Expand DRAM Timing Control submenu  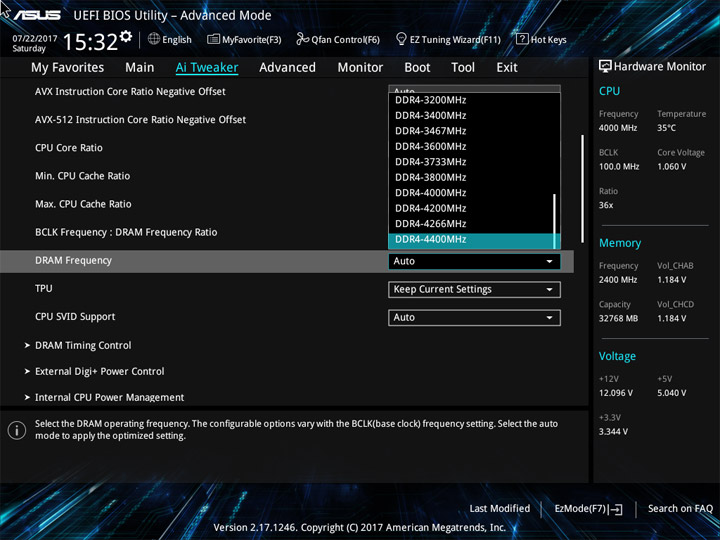click(x=83, y=345)
